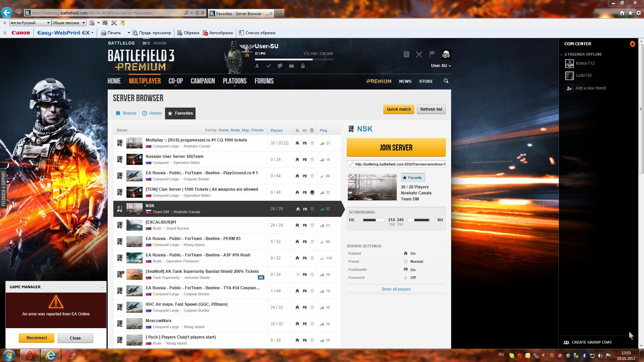Click the search magnifier in navigation bar
The image size is (644, 362).
point(446,81)
